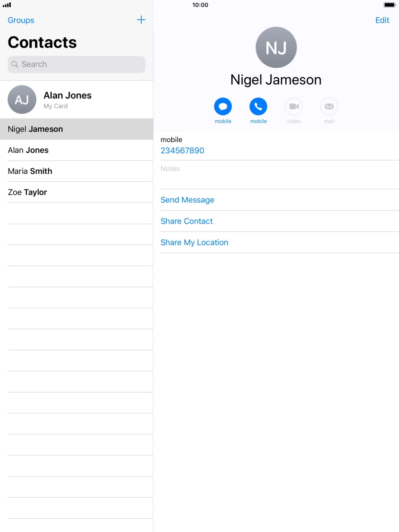This screenshot has width=399, height=532.
Task: Open Maria Smith contact
Action: coord(76,171)
